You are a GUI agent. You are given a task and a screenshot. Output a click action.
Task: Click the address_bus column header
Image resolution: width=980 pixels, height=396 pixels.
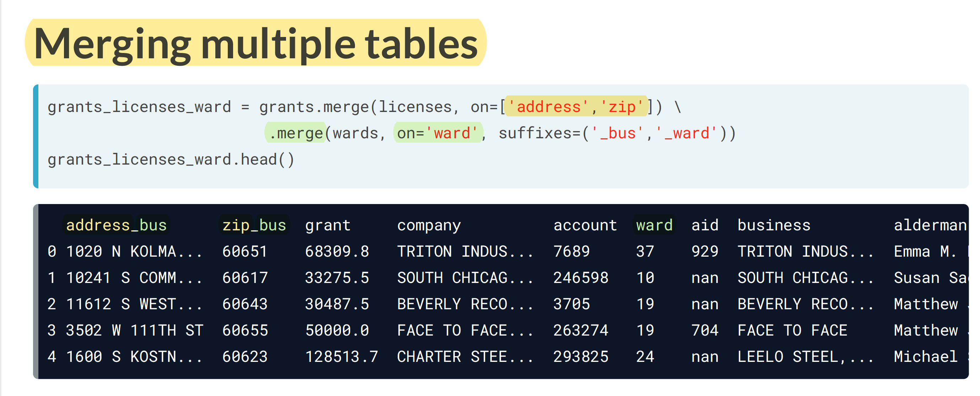click(117, 225)
